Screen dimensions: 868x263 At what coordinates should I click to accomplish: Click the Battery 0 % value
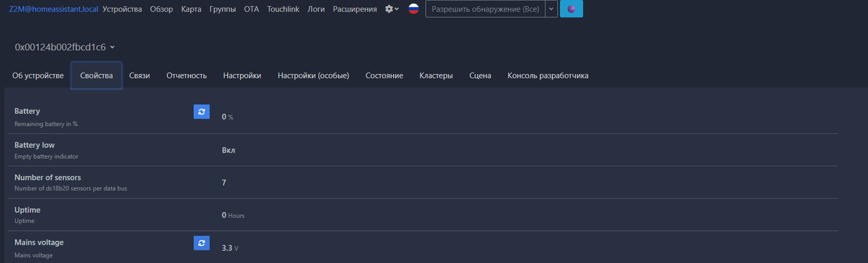227,117
